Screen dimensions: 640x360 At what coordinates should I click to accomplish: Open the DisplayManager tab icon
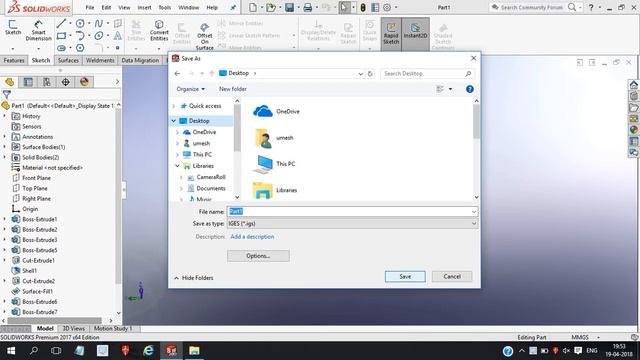(84, 82)
